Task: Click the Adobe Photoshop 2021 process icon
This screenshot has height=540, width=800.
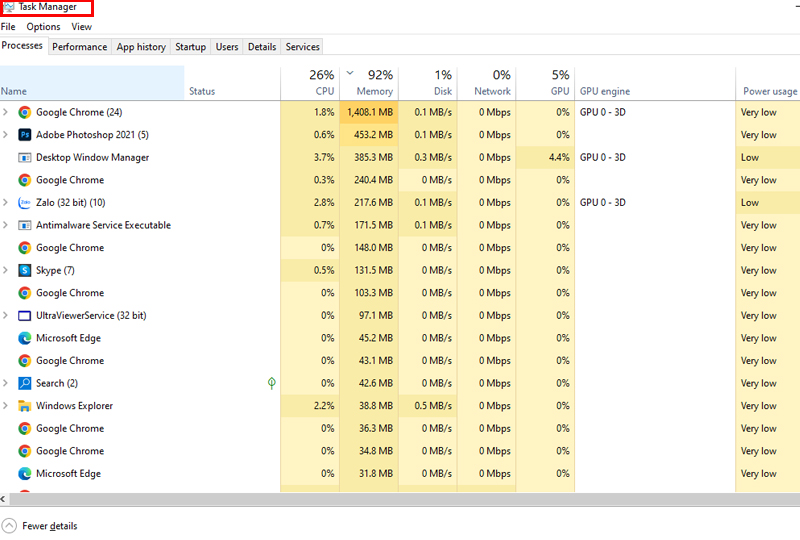Action: [25, 135]
